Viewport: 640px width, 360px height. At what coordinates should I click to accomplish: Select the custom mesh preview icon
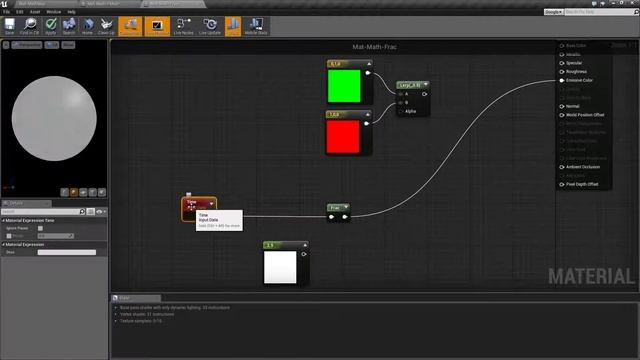(102, 192)
